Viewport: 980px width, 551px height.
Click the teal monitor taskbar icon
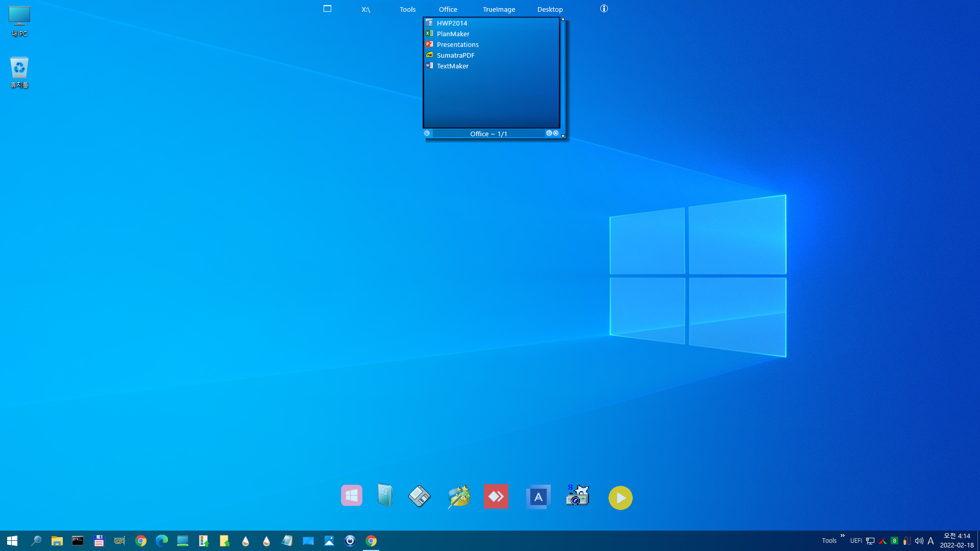[183, 541]
